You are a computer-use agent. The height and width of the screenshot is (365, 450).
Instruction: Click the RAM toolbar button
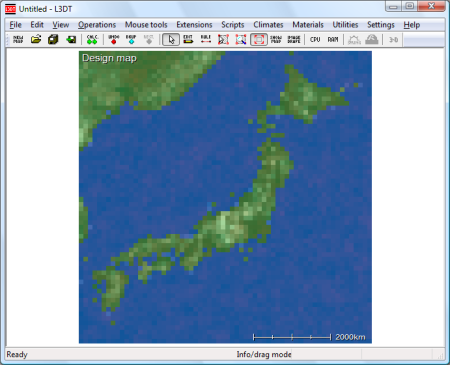pyautogui.click(x=333, y=39)
